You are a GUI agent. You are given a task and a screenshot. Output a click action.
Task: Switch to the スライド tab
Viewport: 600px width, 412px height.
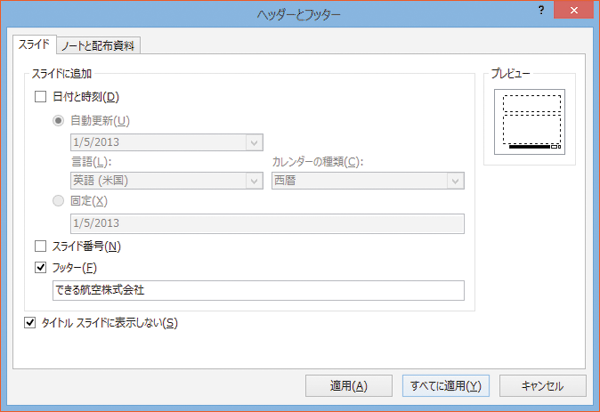[34, 44]
